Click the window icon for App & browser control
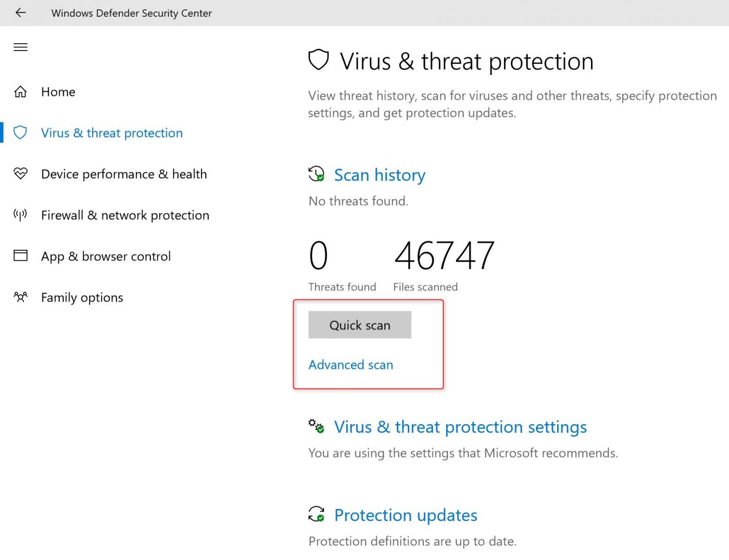 coord(21,255)
